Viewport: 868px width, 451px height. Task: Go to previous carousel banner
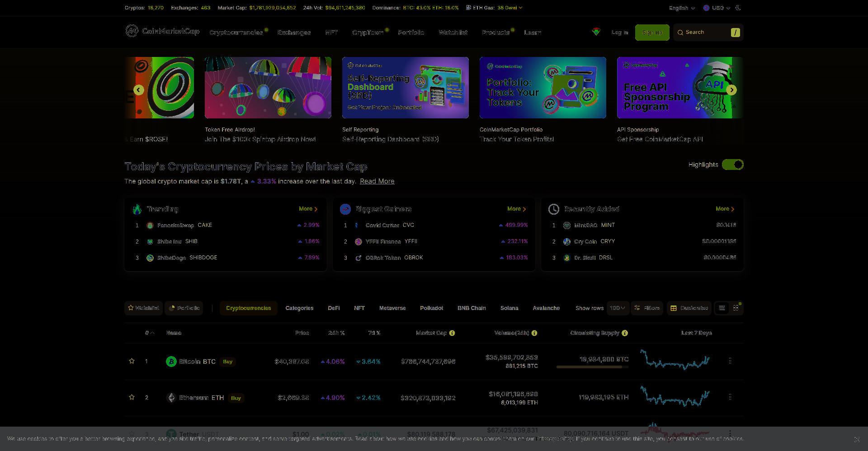tap(139, 90)
